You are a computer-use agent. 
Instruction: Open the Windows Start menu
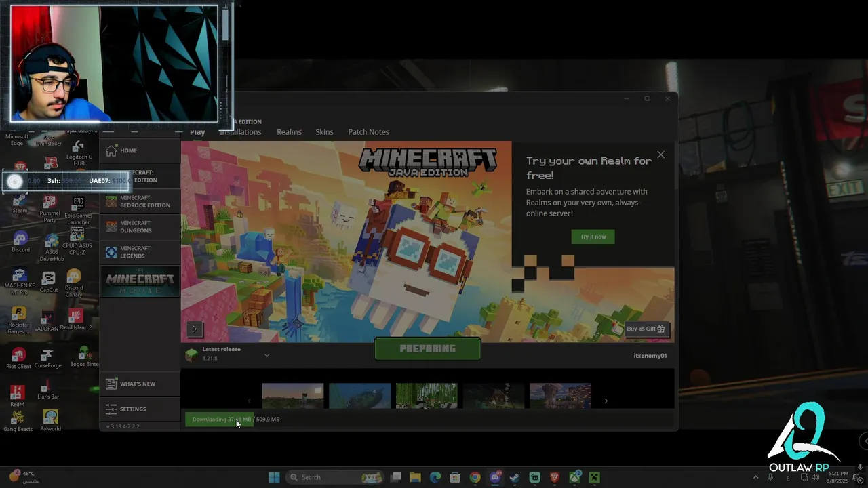pos(274,477)
